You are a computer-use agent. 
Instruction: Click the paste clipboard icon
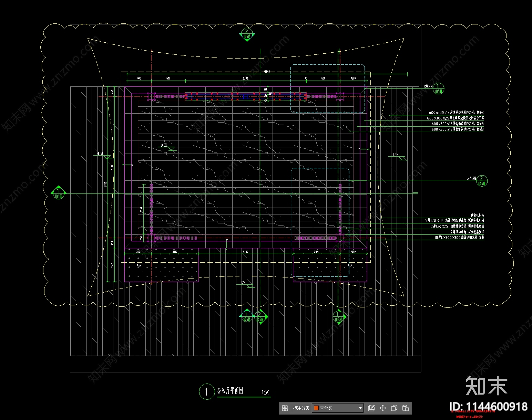(x=406, y=408)
